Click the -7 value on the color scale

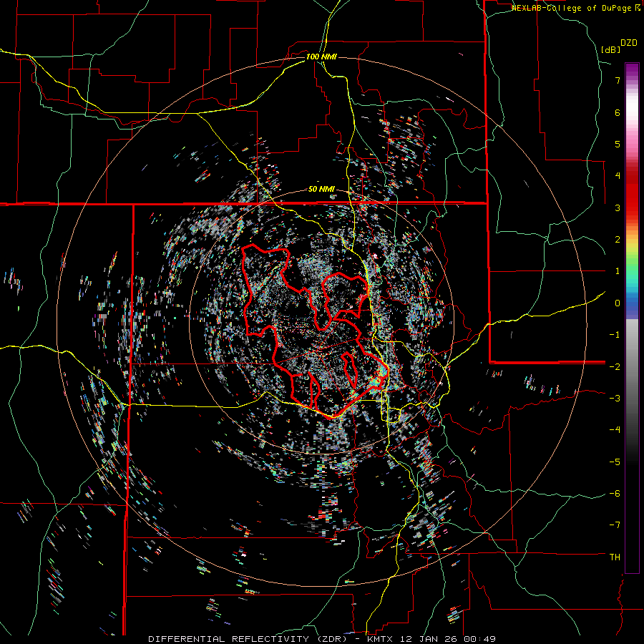[x=615, y=525]
